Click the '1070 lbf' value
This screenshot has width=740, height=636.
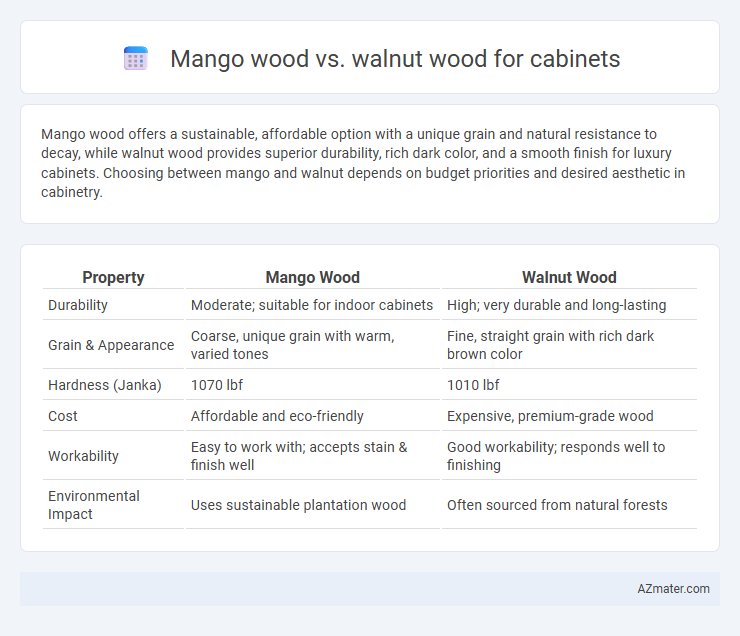(x=217, y=385)
